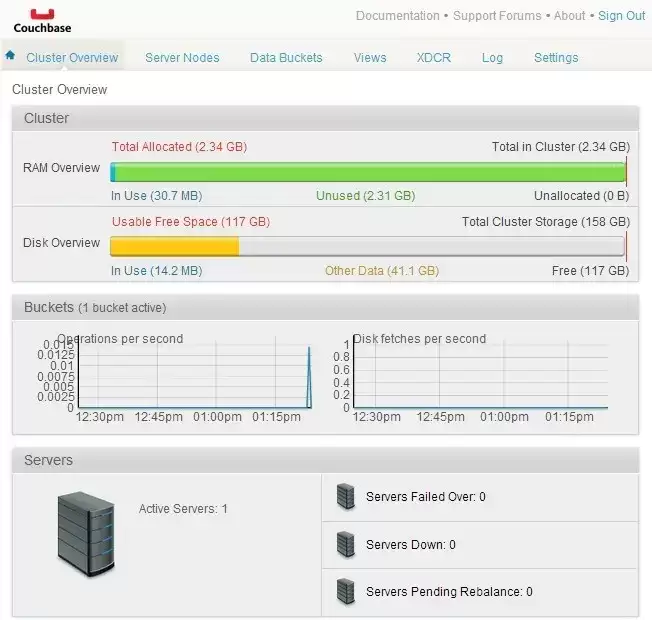Click Total Cluster Storage (158 GB)

546,222
